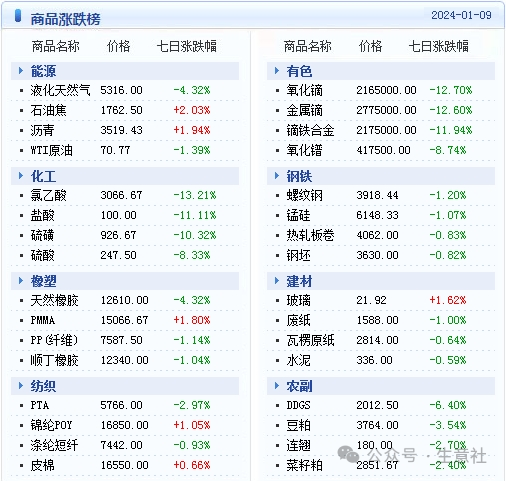Open the 橡塑 category heading

[x=43, y=281]
